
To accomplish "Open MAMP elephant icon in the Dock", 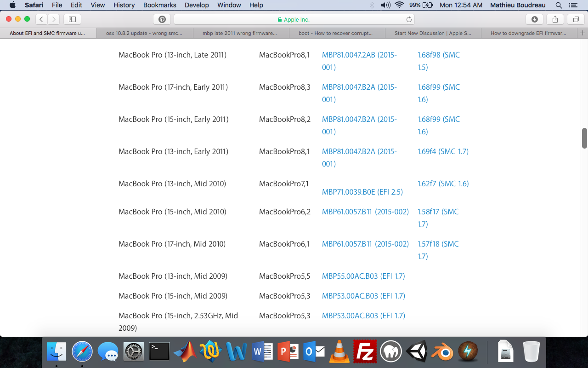I will pos(391,352).
